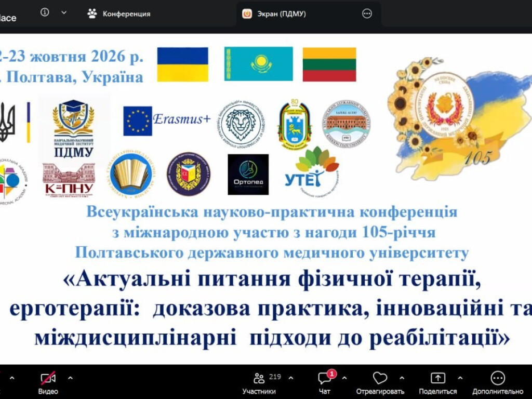The width and height of the screenshot is (532, 399).
Task: Click the text 'Всеукраїнська науково-практична конференція'
Action: [x=272, y=212]
